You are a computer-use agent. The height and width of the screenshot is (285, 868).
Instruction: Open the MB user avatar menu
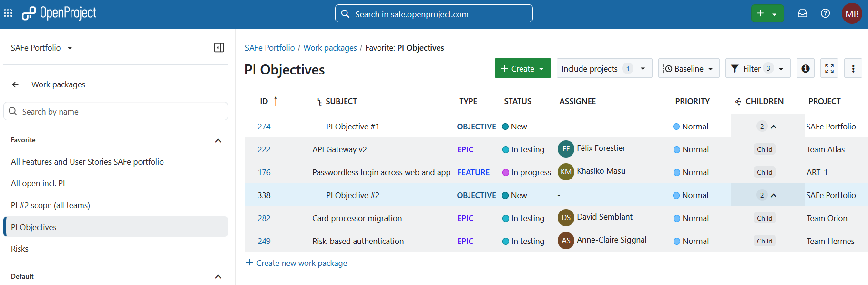tap(852, 14)
